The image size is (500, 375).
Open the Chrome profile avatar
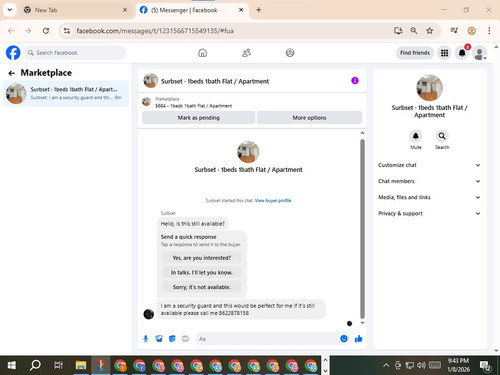coord(471,31)
